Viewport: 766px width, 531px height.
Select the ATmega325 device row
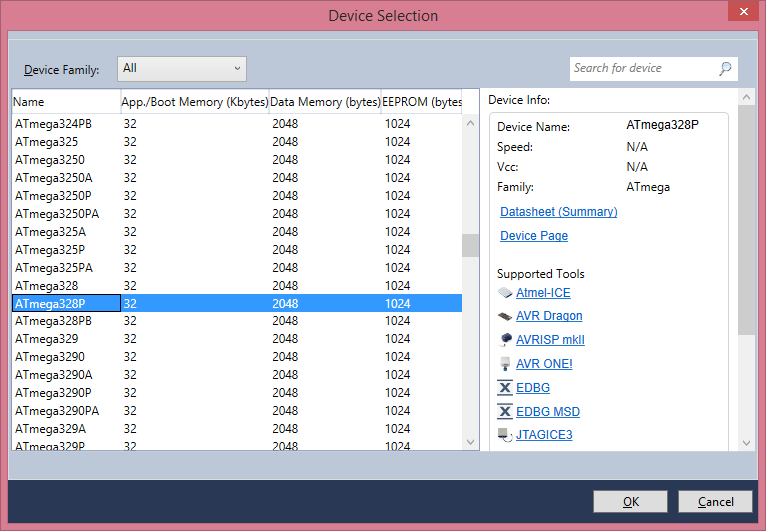[x=237, y=142]
